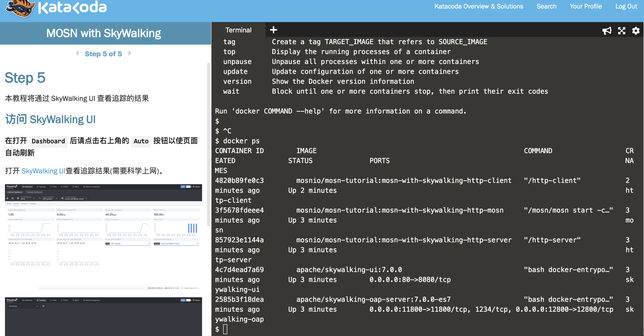644x336 pixels.
Task: Open Katacoda Overview & Solutions in the top menu
Action: [x=479, y=6]
